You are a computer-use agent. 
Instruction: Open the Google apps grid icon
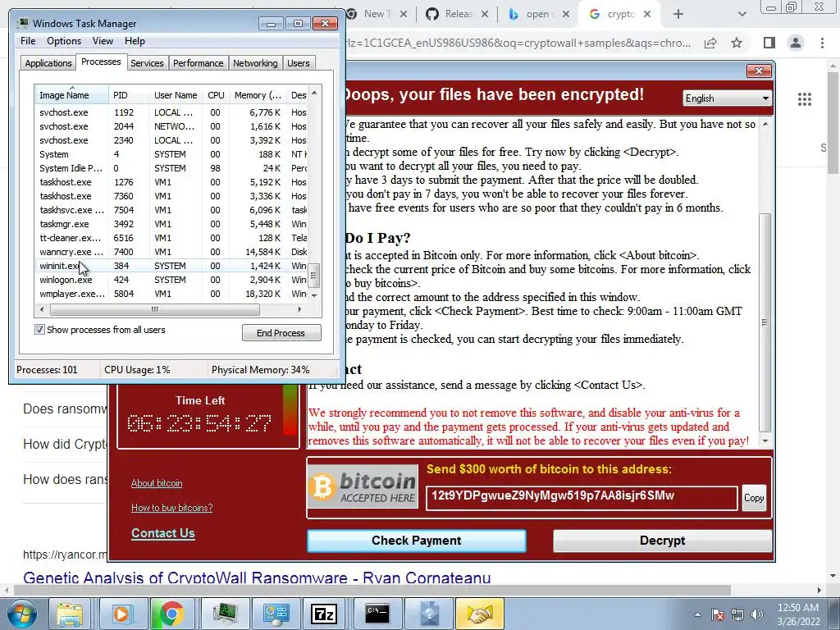(x=805, y=99)
